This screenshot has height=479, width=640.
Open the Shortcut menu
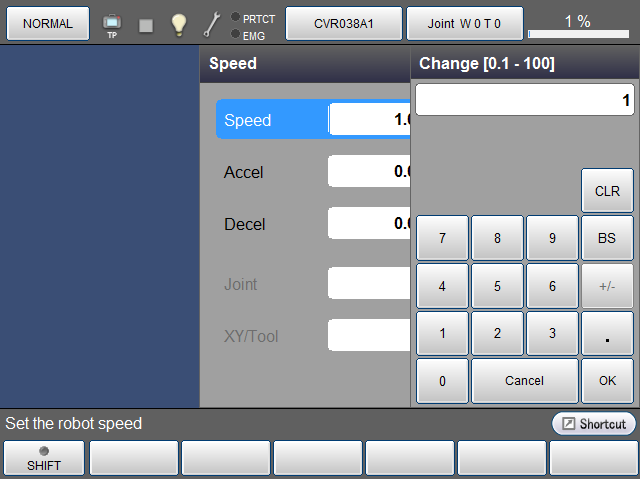coord(593,424)
